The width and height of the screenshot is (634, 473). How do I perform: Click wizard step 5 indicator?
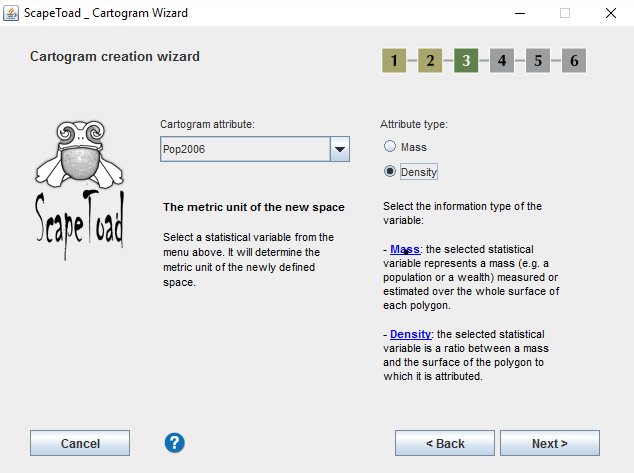point(538,61)
